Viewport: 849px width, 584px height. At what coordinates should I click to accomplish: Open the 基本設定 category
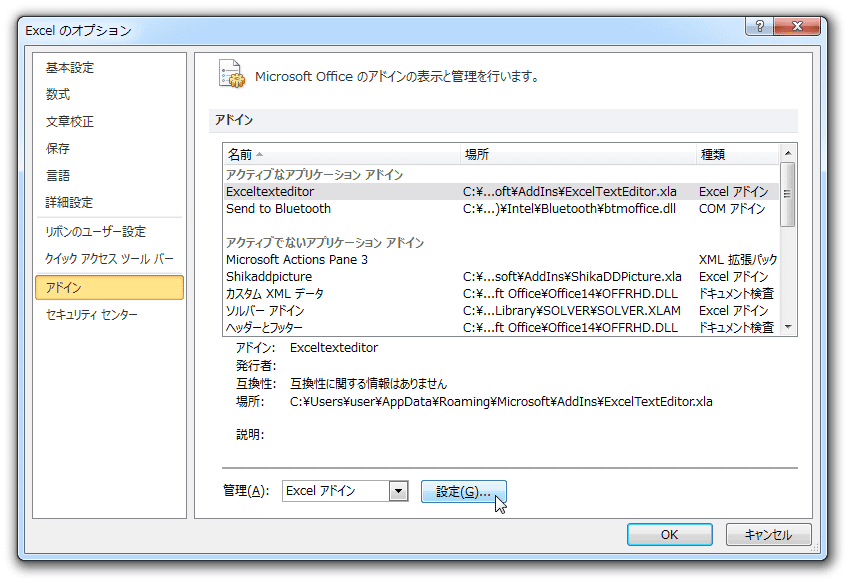70,68
